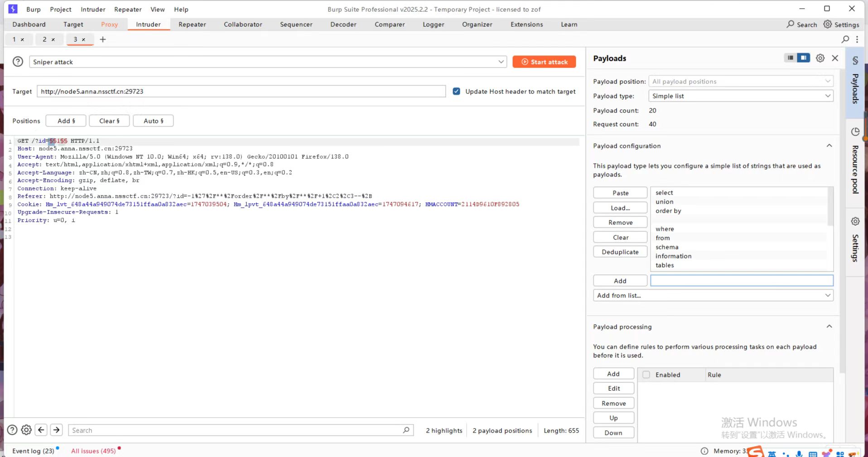
Task: Open the top-right Settings gear icon
Action: tap(828, 24)
